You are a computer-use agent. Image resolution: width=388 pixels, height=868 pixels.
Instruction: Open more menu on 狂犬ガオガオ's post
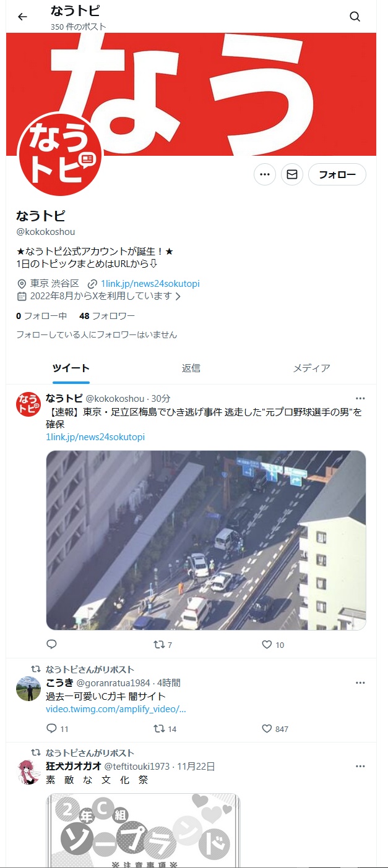pyautogui.click(x=360, y=766)
